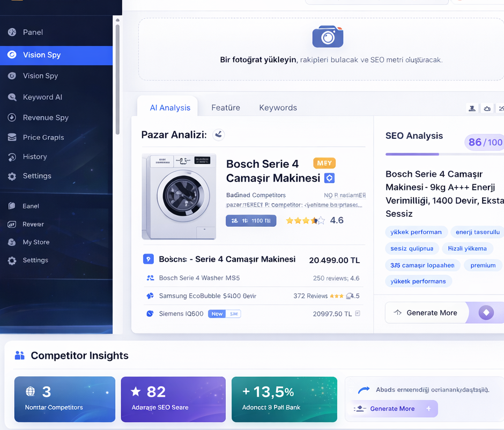Open My Store in sidebar
504x430 pixels.
pyautogui.click(x=56, y=242)
